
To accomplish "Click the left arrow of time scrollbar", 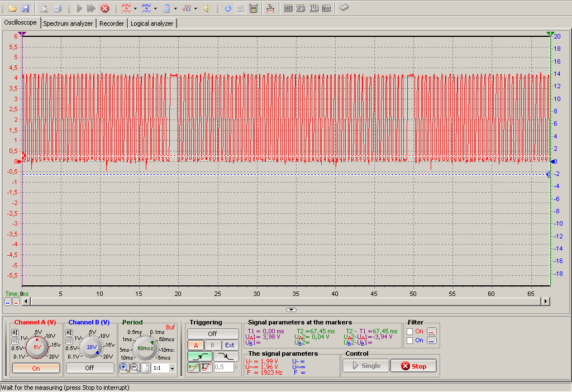I will coord(26,301).
